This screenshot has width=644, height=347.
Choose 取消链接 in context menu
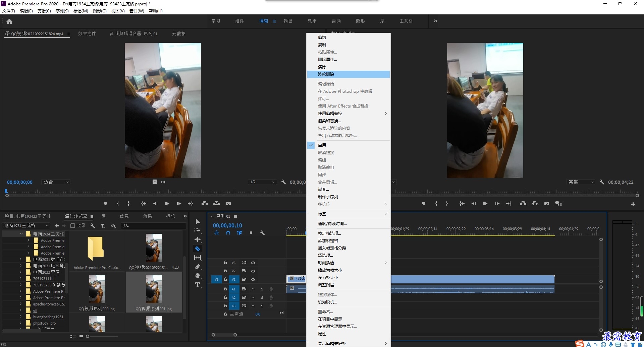[x=348, y=152]
